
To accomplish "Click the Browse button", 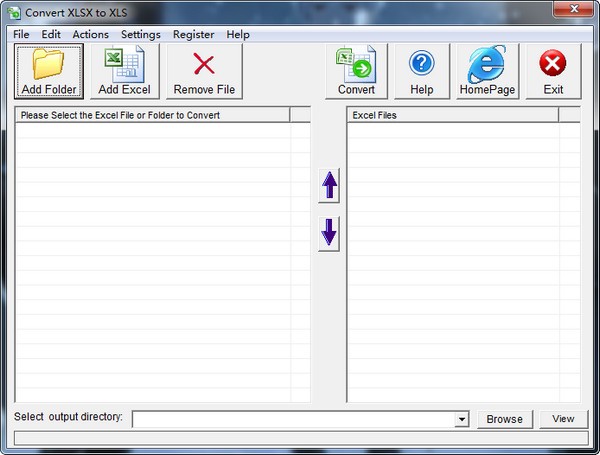I will pos(504,419).
